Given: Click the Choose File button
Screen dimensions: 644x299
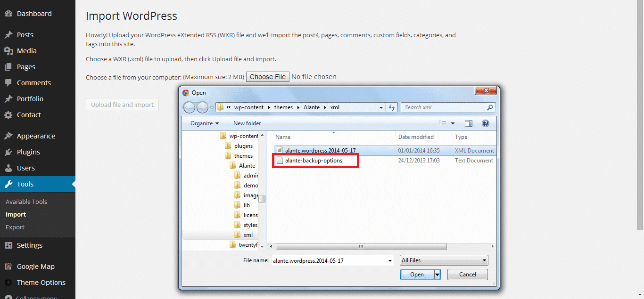Looking at the screenshot, I should pos(268,77).
